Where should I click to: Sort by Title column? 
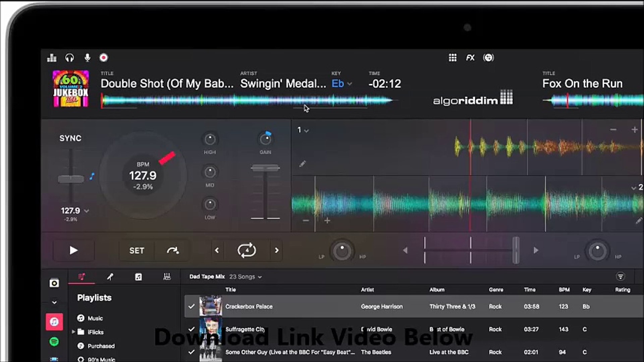click(231, 290)
